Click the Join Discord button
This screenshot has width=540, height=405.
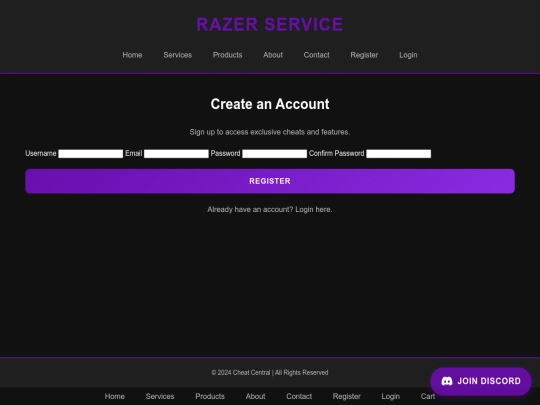tap(481, 381)
